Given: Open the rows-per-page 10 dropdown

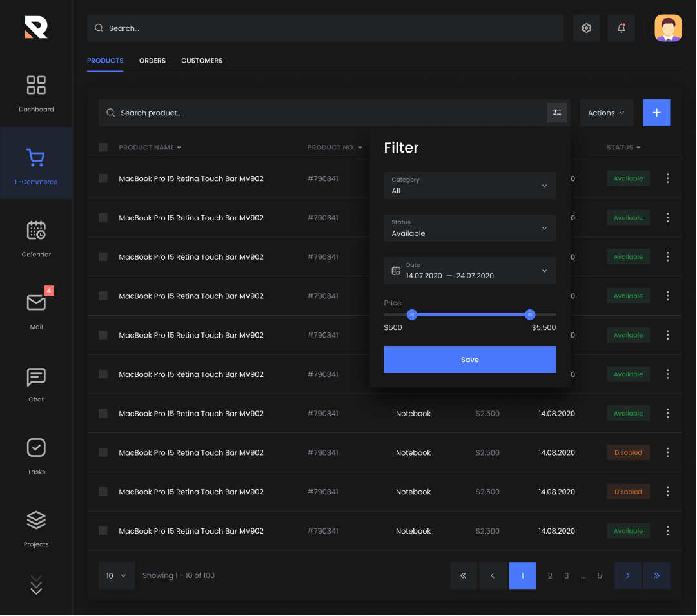Looking at the screenshot, I should (x=117, y=575).
